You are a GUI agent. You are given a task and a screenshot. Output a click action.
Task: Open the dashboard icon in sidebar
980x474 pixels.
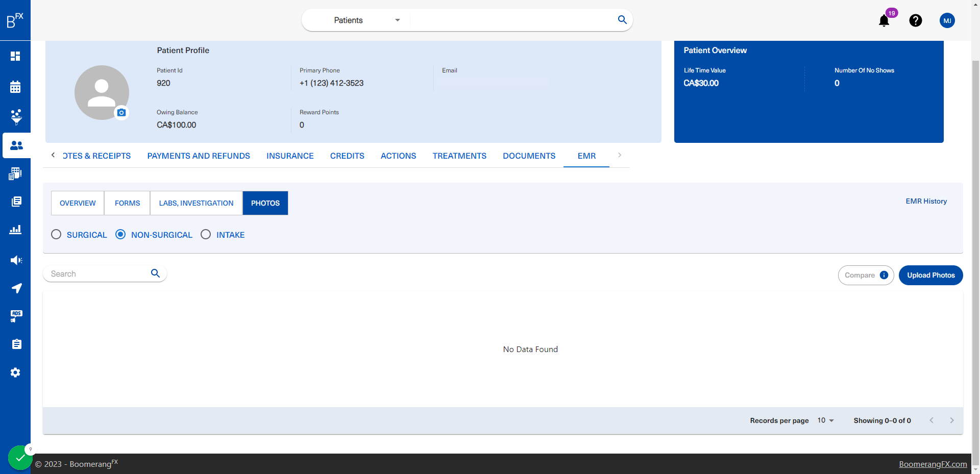15,56
